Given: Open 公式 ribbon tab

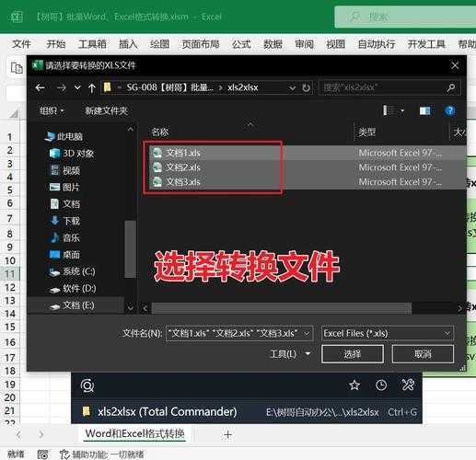Looking at the screenshot, I should (241, 44).
